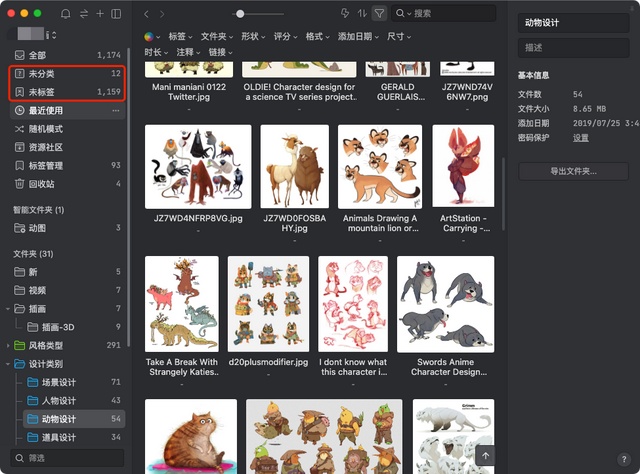Select the fat orange cat thumbnail
Viewport: 640px width, 474px height.
pyautogui.click(x=191, y=436)
